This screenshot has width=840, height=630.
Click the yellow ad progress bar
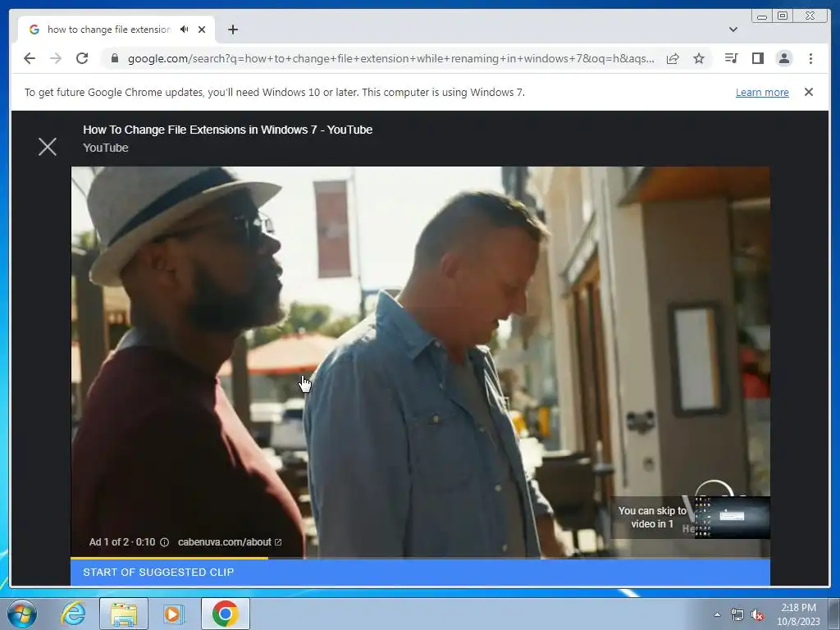(169, 558)
